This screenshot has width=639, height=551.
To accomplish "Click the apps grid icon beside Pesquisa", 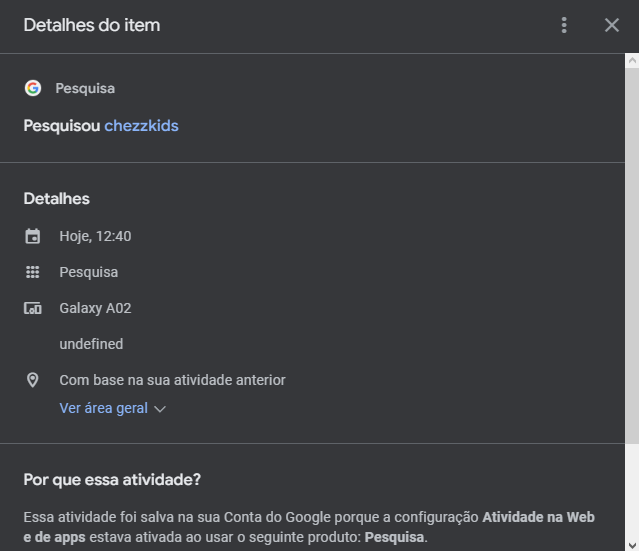I will [33, 272].
